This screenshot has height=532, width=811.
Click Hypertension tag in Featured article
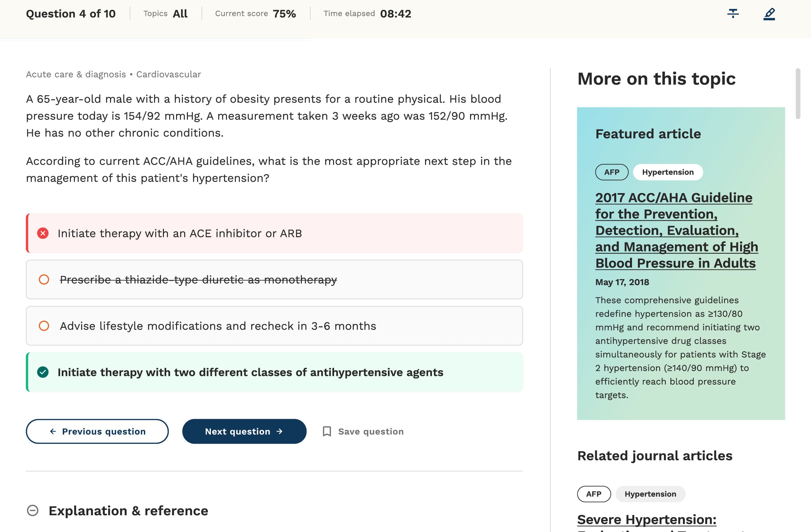pyautogui.click(x=667, y=172)
